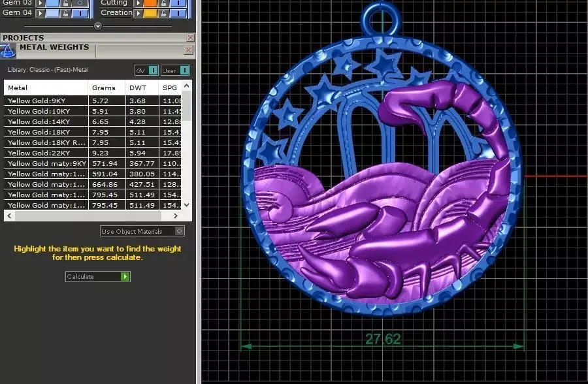The width and height of the screenshot is (588, 384).
Task: Click the Gem 04 layer name
Action: coord(17,12)
